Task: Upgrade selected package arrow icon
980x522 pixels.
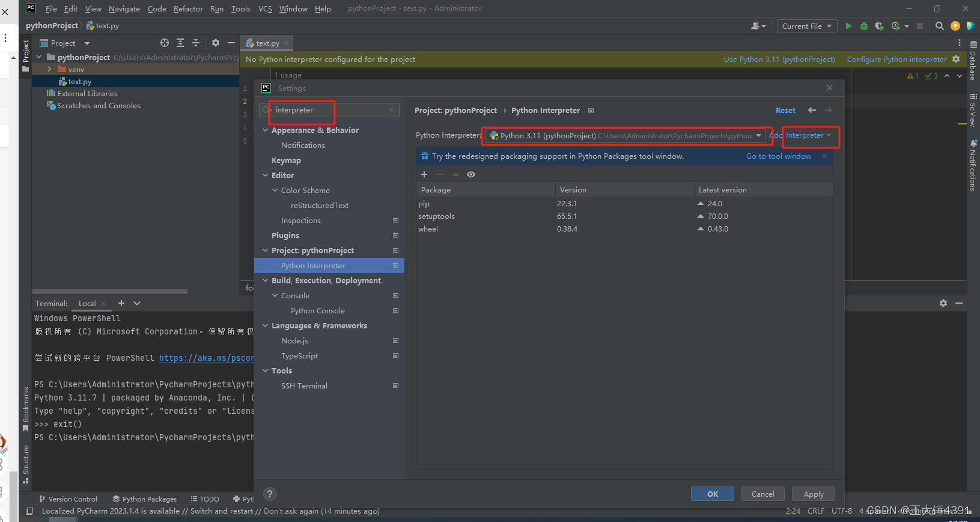Action: 455,174
